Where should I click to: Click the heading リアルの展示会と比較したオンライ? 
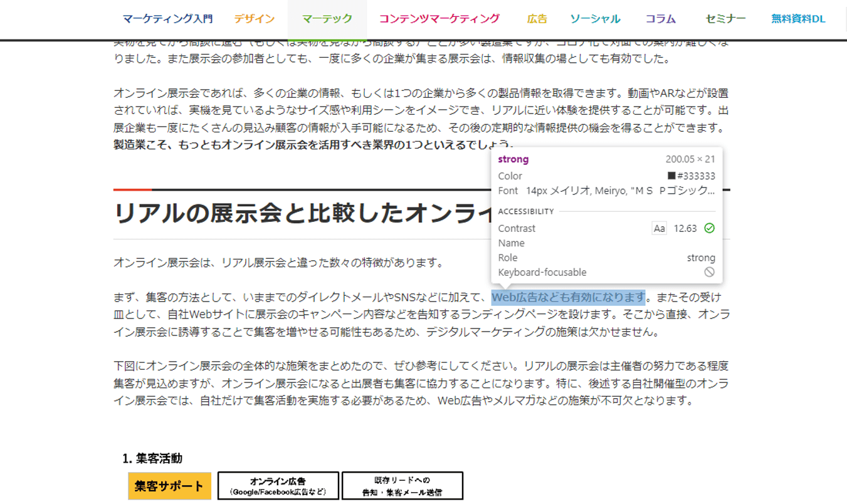pyautogui.click(x=302, y=214)
